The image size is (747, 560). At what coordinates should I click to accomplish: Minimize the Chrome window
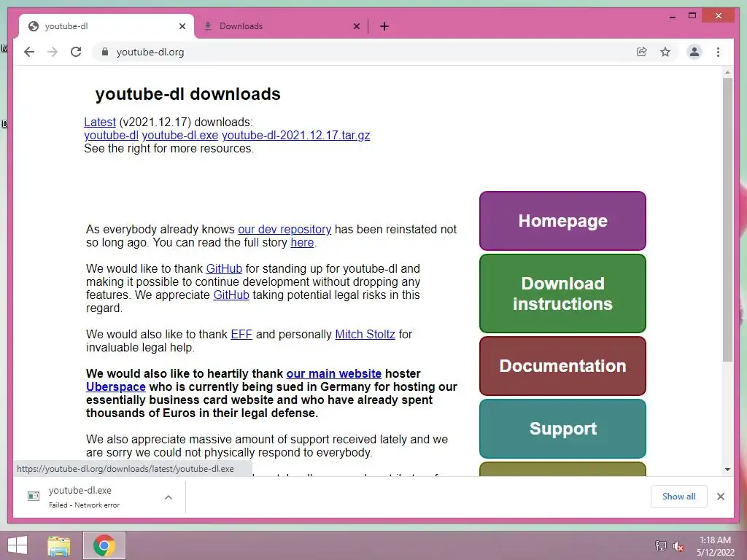(672, 16)
